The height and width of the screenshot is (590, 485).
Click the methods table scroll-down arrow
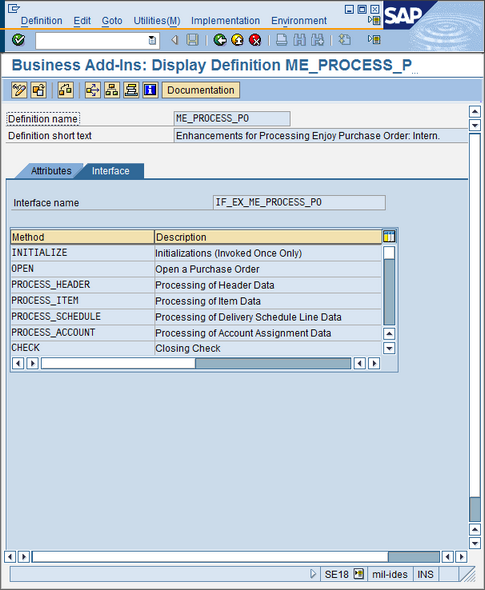(x=389, y=348)
